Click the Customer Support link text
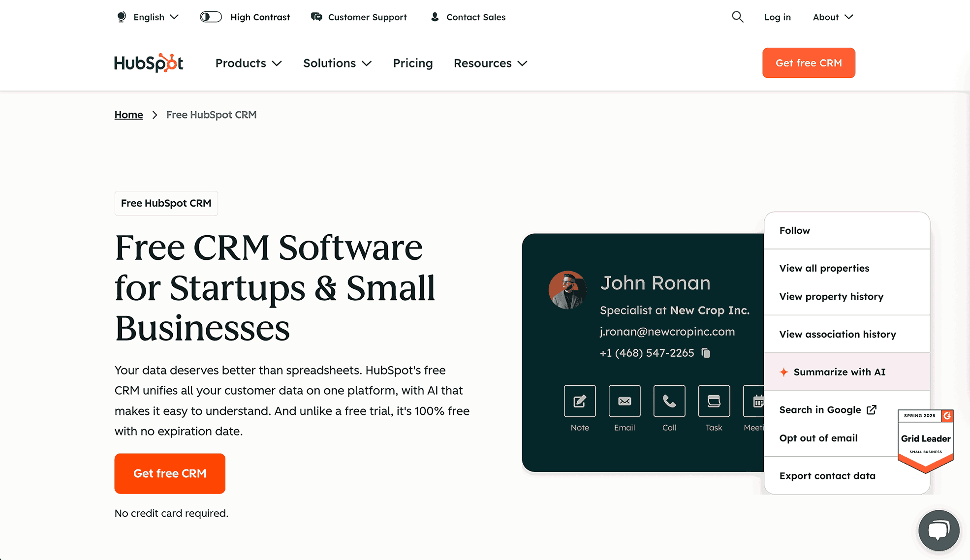 367,17
